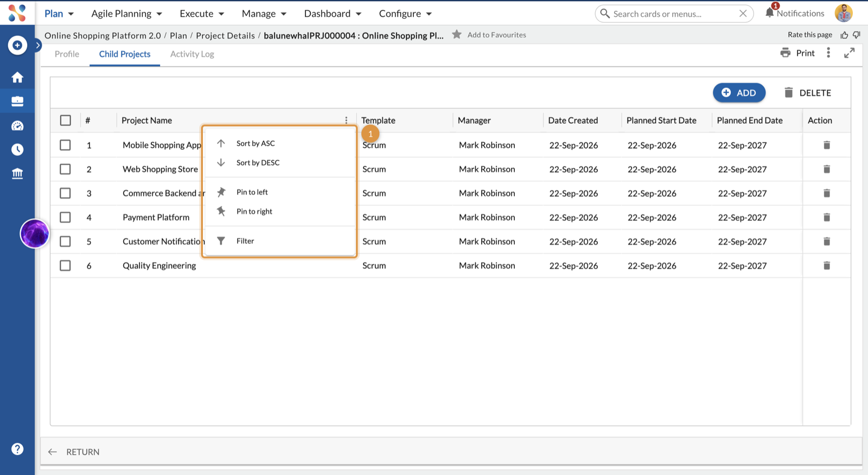Screen dimensions: 868x475
Task: Clear the search box with X icon
Action: 743,14
